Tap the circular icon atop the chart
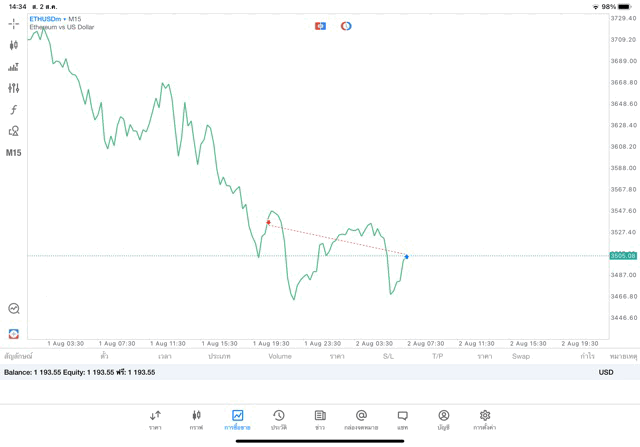 [346, 26]
